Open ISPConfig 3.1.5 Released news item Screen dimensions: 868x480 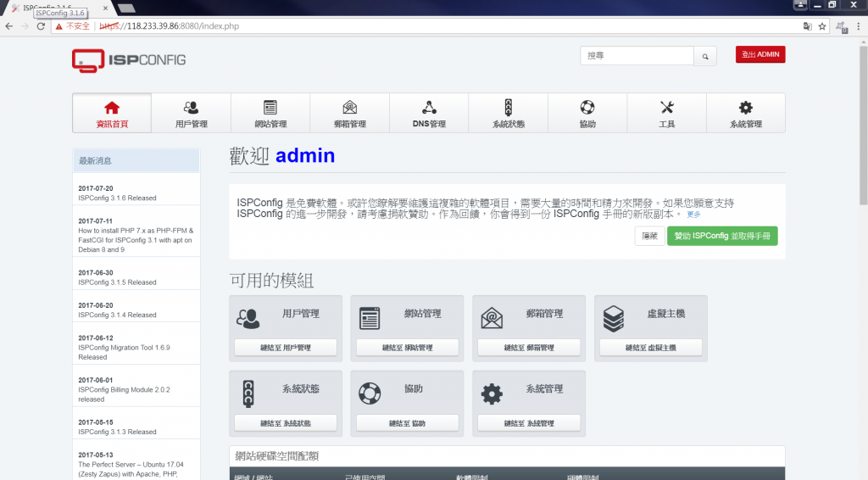[x=117, y=282]
